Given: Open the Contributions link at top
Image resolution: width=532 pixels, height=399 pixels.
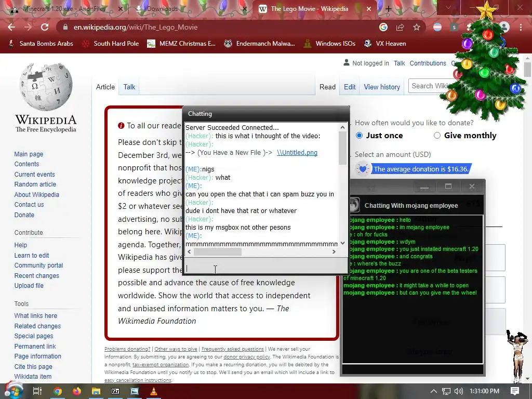Looking at the screenshot, I should coord(428,63).
